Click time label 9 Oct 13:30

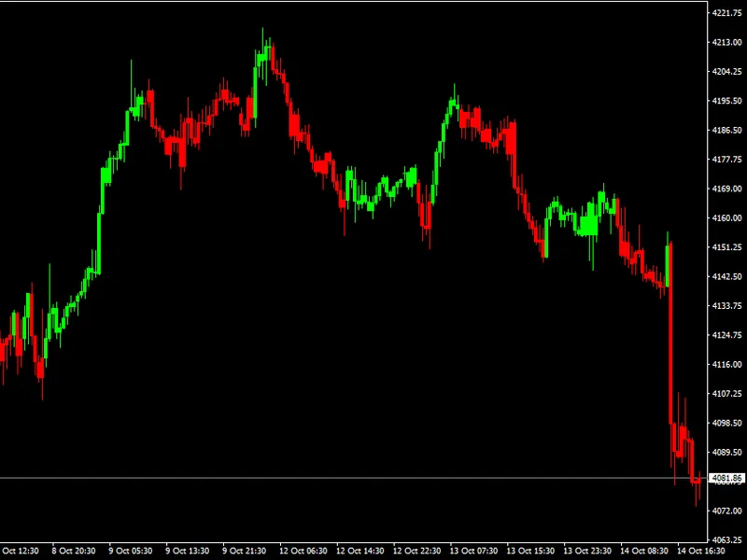pos(188,551)
